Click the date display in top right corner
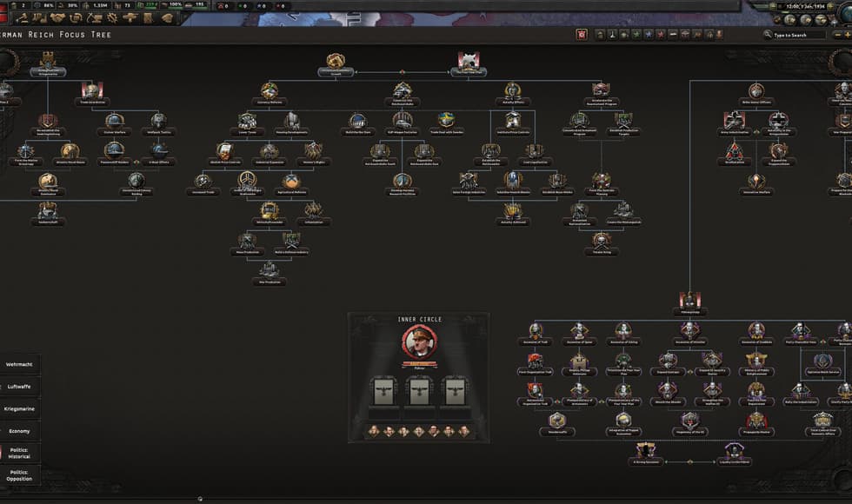The height and width of the screenshot is (504, 852). click(x=805, y=6)
